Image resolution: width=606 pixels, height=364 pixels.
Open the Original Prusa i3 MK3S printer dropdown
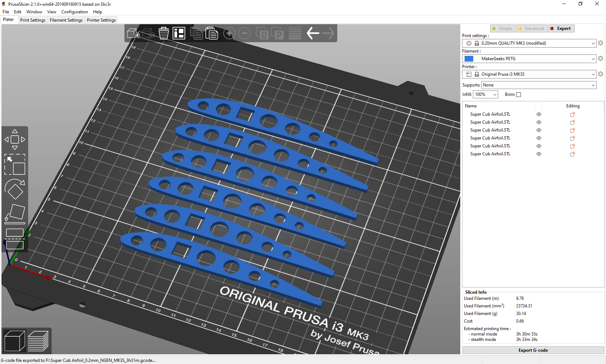coord(529,74)
